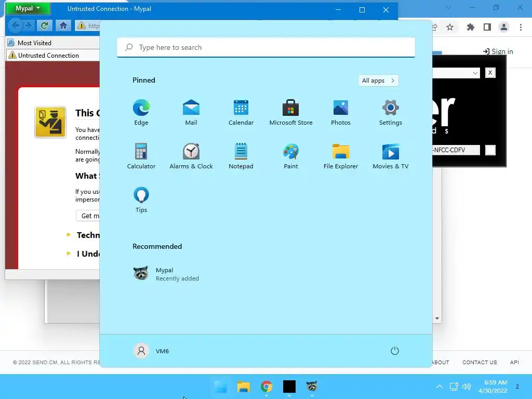Click the white checkbox in black popup

[490, 150]
